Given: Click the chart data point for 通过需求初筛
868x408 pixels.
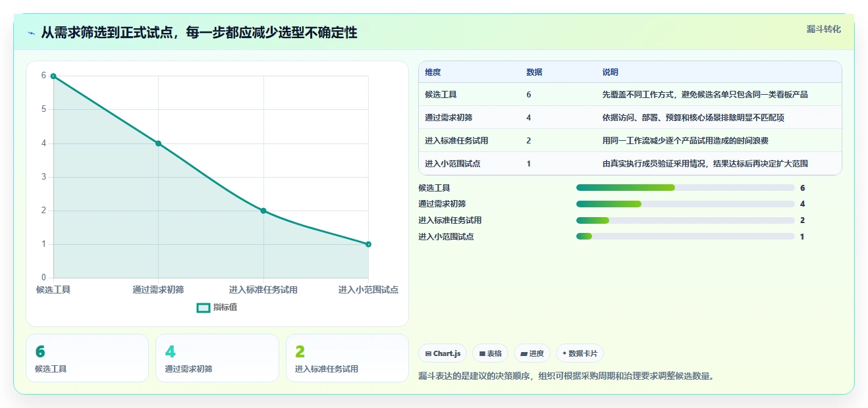Looking at the screenshot, I should 158,143.
